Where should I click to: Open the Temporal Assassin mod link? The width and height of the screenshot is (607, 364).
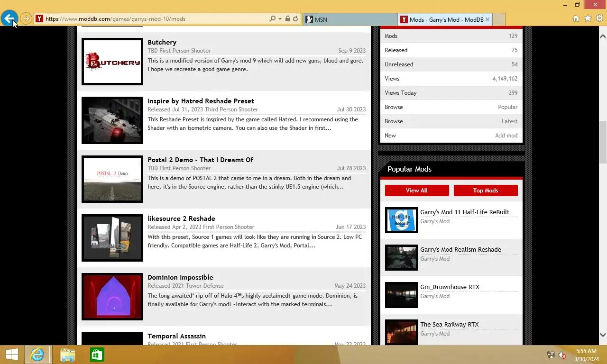pyautogui.click(x=176, y=336)
